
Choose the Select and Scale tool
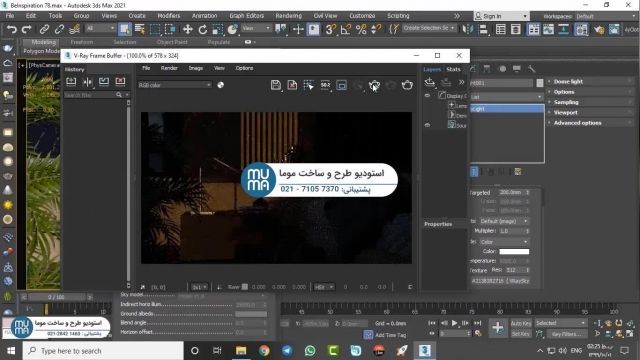(x=218, y=29)
